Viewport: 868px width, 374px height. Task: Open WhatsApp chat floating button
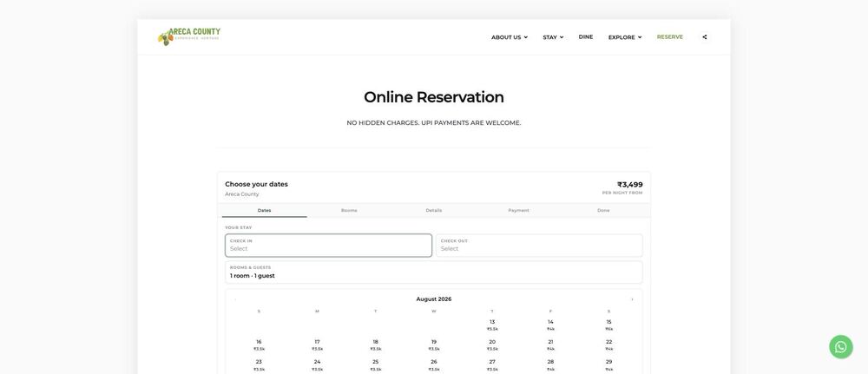pyautogui.click(x=841, y=347)
